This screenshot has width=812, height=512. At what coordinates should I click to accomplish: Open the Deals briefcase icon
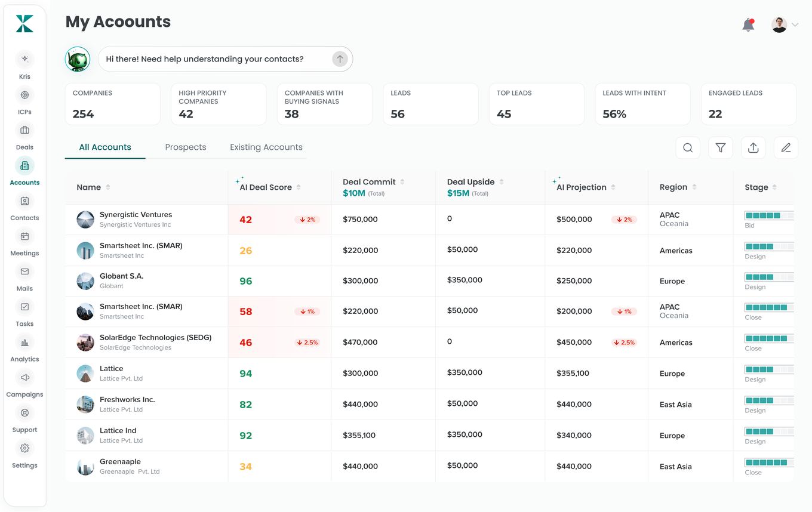point(24,130)
